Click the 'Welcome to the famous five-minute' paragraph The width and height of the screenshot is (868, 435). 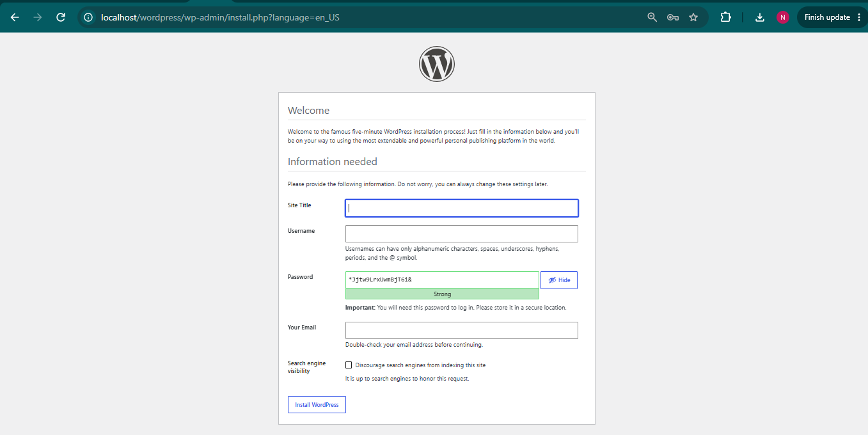point(434,136)
